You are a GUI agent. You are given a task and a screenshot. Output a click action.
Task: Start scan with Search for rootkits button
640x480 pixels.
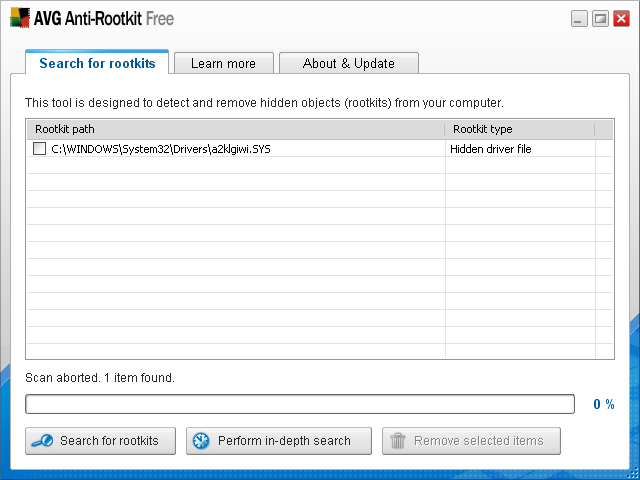pyautogui.click(x=100, y=441)
